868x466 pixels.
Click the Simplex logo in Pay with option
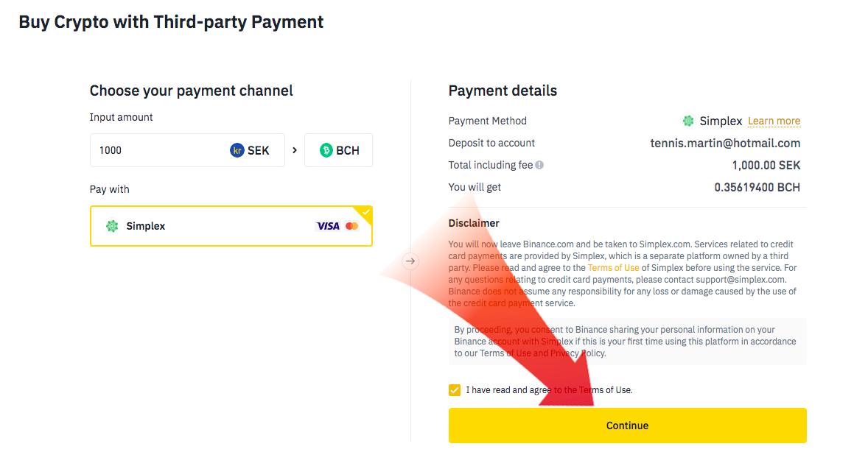[x=112, y=226]
